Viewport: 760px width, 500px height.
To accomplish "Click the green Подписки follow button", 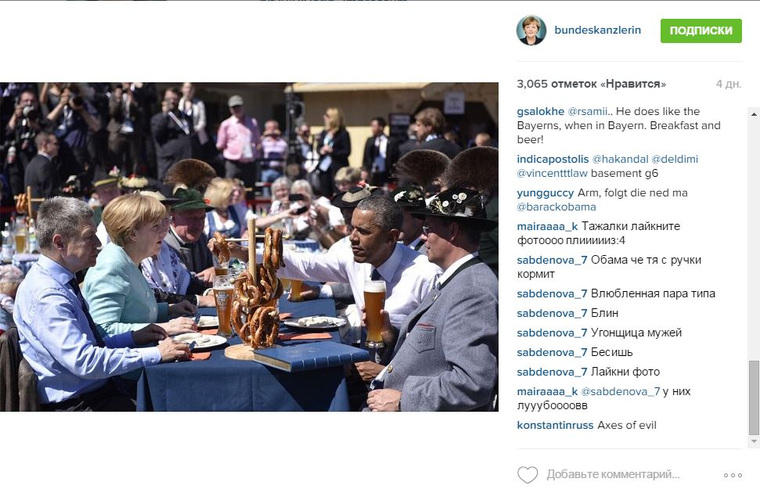I will click(701, 31).
